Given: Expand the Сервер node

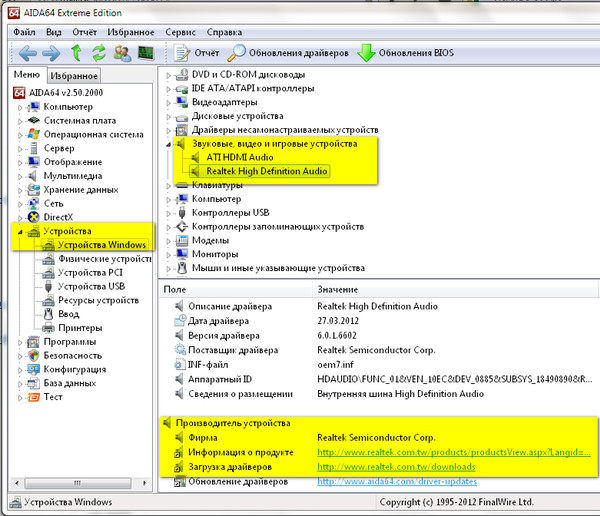Looking at the screenshot, I should pyautogui.click(x=20, y=149).
